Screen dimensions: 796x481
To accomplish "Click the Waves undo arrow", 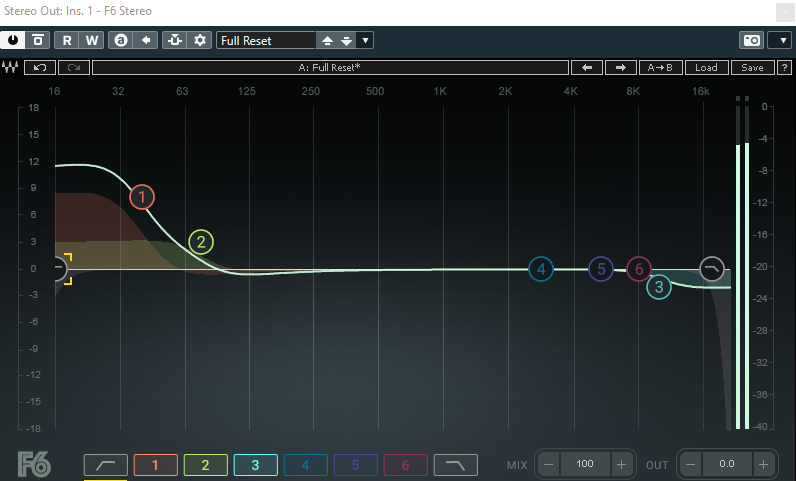I will (39, 68).
